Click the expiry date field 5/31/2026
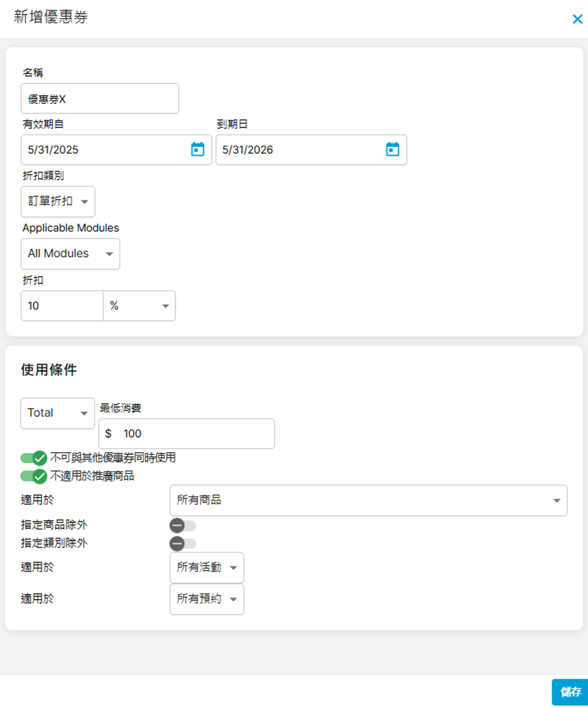The width and height of the screenshot is (588, 708). tap(300, 150)
